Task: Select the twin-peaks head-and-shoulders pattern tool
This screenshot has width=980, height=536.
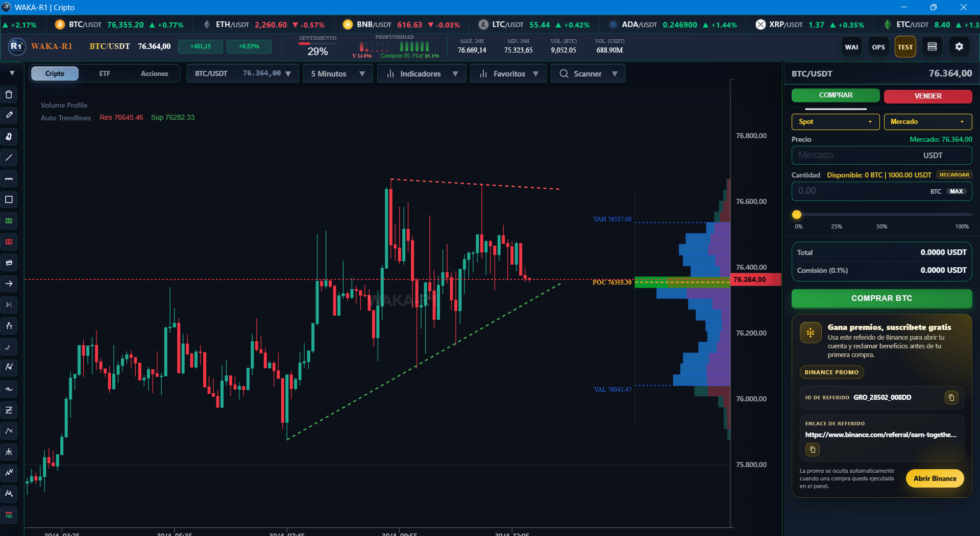Action: 9,494
